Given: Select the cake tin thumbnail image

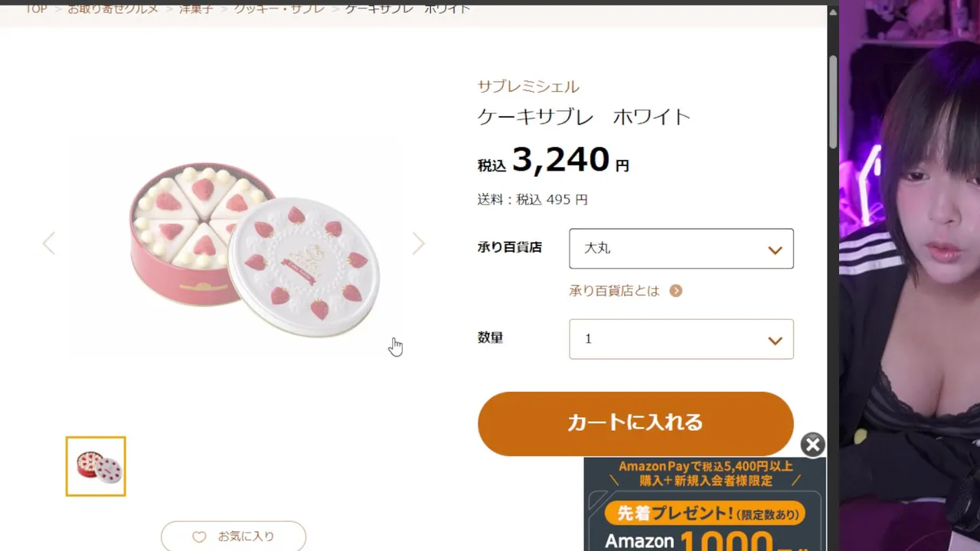Looking at the screenshot, I should 96,466.
